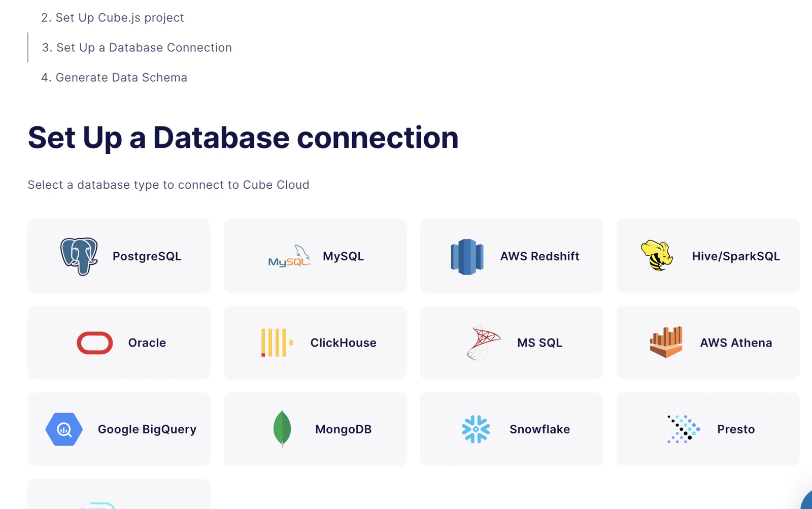Choose the PostgreSQL label
This screenshot has width=812, height=509.
point(147,256)
